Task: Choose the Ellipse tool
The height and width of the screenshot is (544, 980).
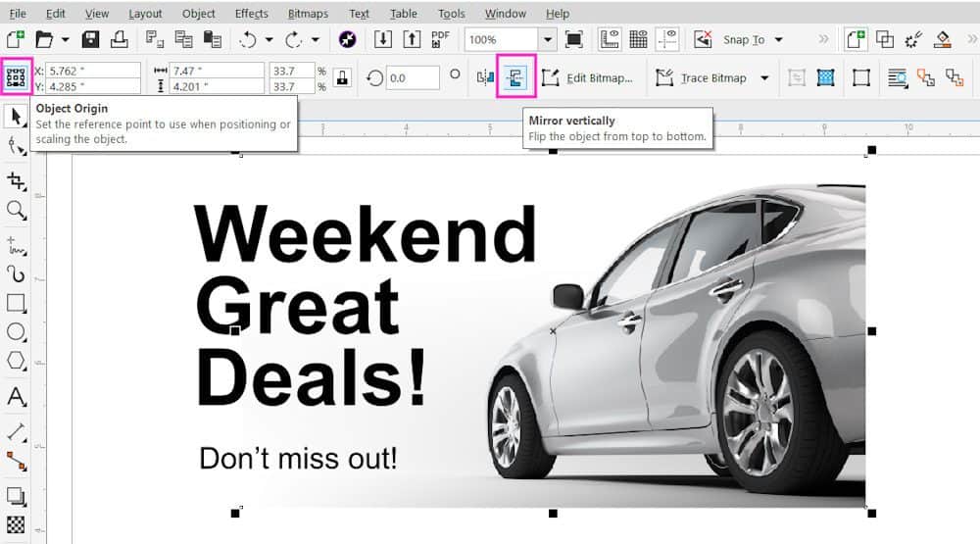Action: [x=16, y=332]
